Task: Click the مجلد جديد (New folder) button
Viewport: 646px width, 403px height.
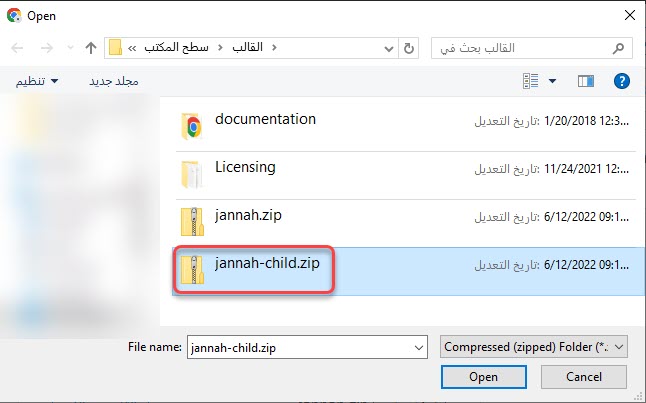Action: tap(113, 80)
